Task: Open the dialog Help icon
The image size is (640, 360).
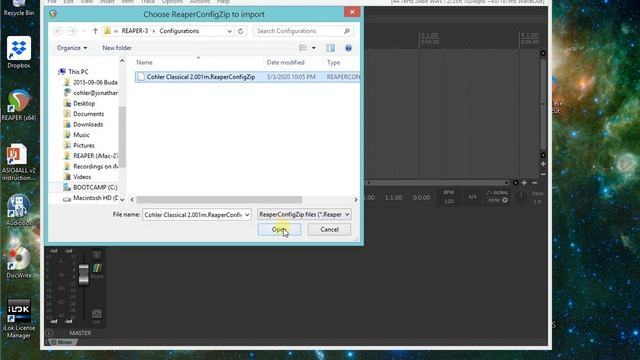Action: [348, 48]
